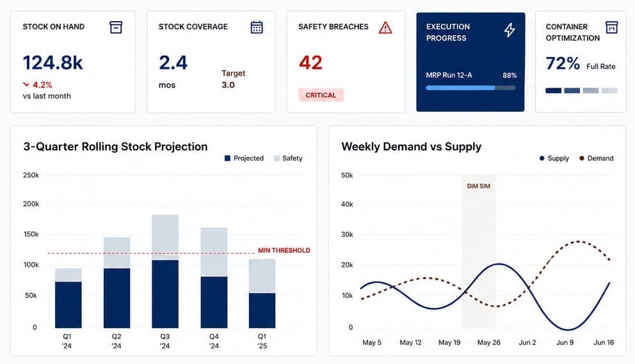Viewport: 635px width, 364px height.
Task: Click the Q2 '24 projected bar
Action: (117, 298)
